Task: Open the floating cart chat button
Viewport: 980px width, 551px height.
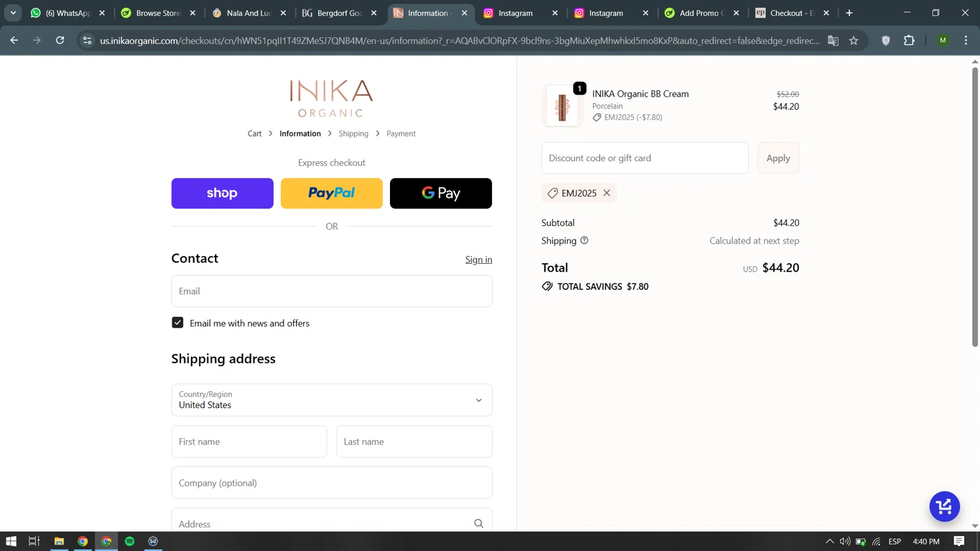Action: click(x=944, y=507)
